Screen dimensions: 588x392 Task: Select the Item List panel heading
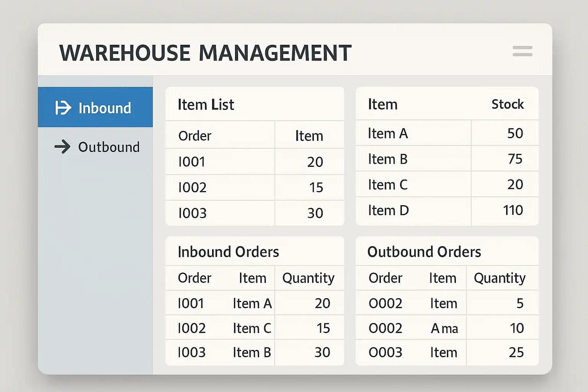tap(206, 105)
